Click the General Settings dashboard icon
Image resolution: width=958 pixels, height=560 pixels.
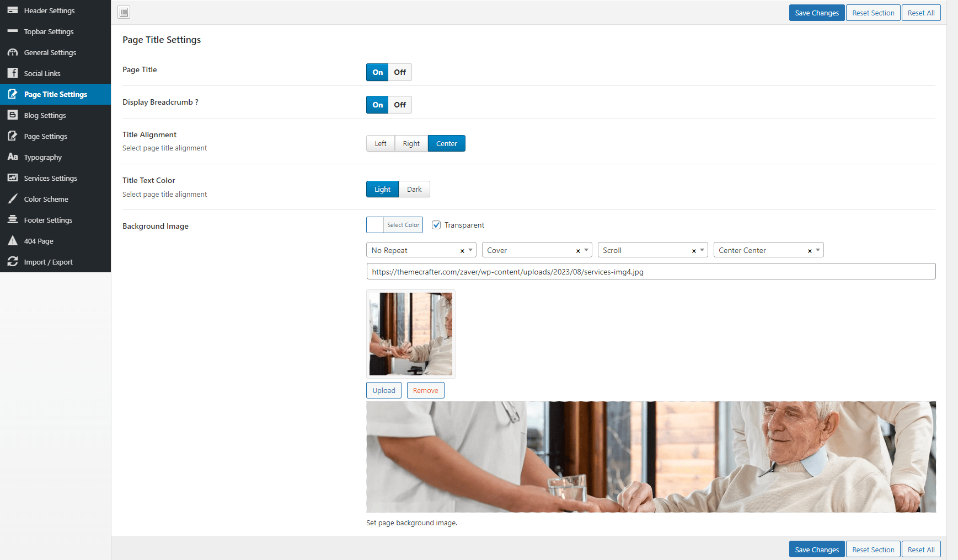pyautogui.click(x=13, y=52)
